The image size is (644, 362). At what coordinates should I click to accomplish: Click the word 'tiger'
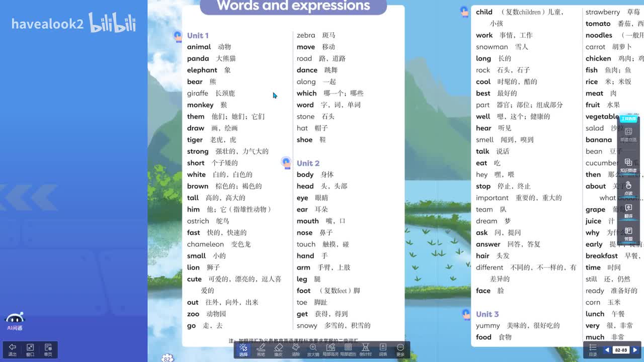click(195, 140)
